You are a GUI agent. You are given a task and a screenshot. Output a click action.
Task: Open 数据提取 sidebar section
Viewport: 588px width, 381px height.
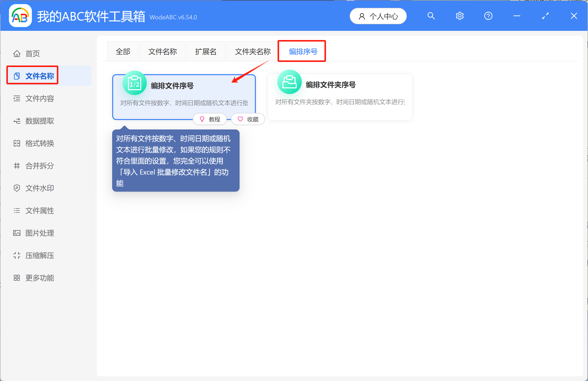click(x=40, y=121)
